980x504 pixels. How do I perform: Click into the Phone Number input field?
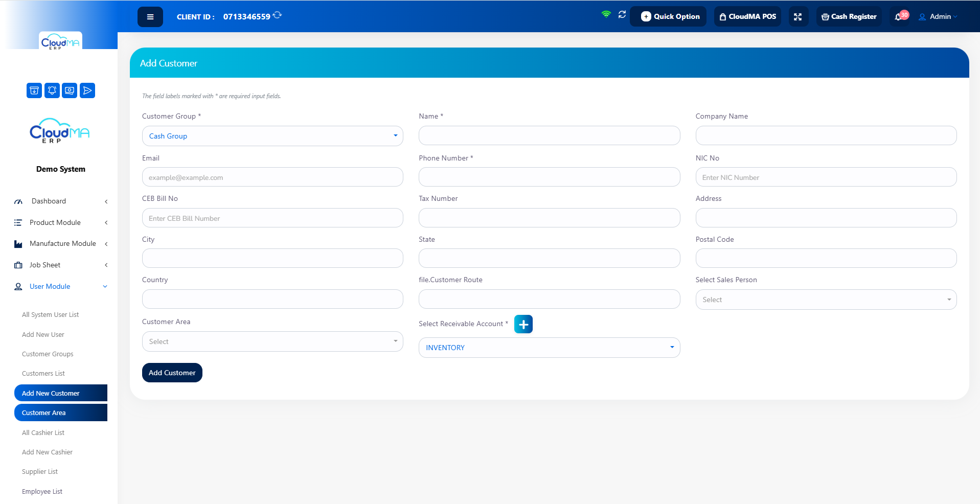pyautogui.click(x=549, y=177)
